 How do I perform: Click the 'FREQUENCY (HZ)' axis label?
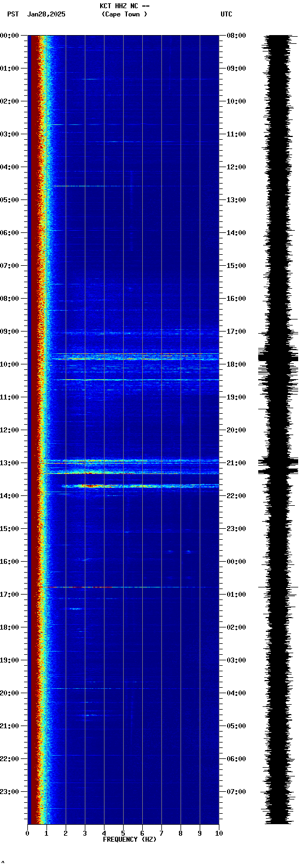[x=130, y=840]
